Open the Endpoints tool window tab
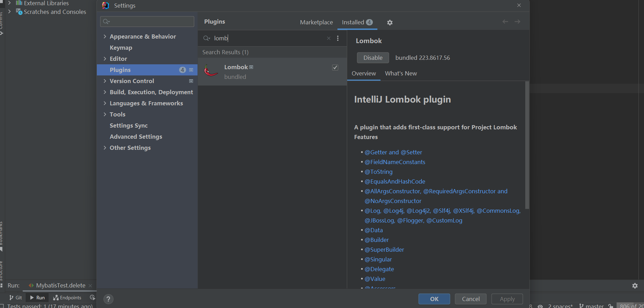 point(67,298)
